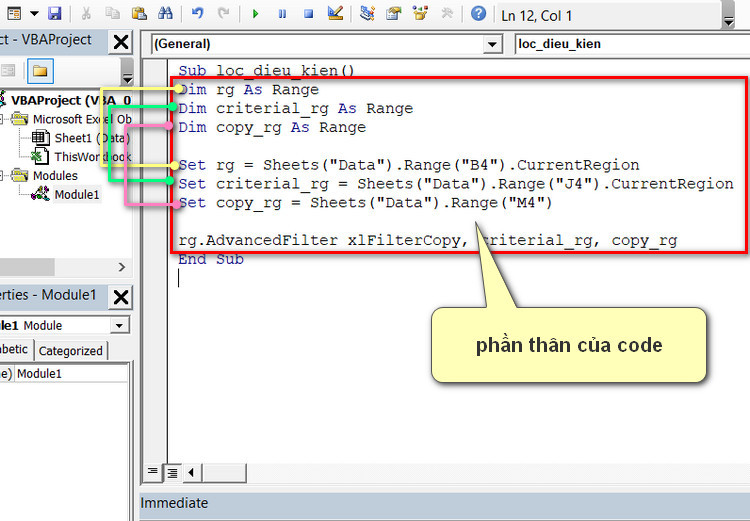Screen dimensions: 750x521
Task: Switch to Full Module View button
Action: [x=172, y=473]
